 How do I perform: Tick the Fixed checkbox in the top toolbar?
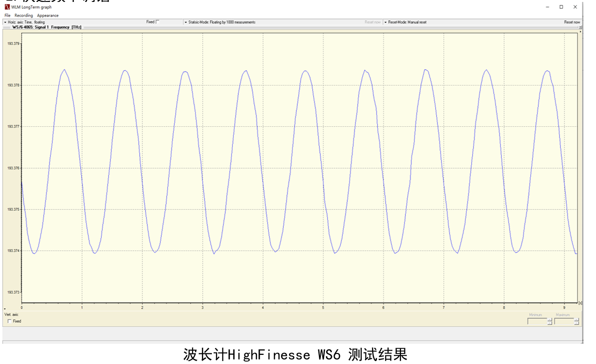coord(158,22)
